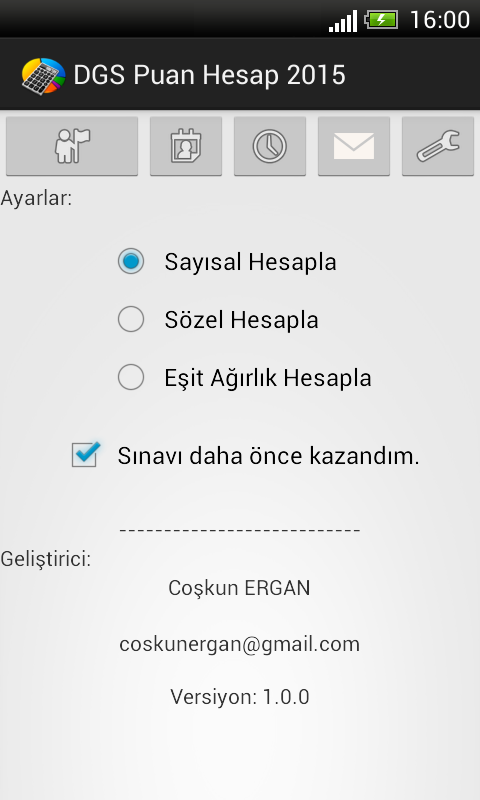Tap the DGS Puan Hesap 2015 title
The image size is (480, 800).
pyautogui.click(x=210, y=76)
